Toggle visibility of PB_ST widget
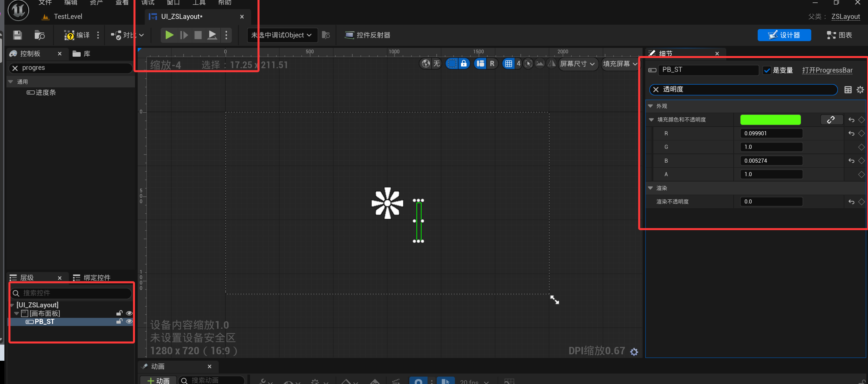868x384 pixels. click(129, 322)
